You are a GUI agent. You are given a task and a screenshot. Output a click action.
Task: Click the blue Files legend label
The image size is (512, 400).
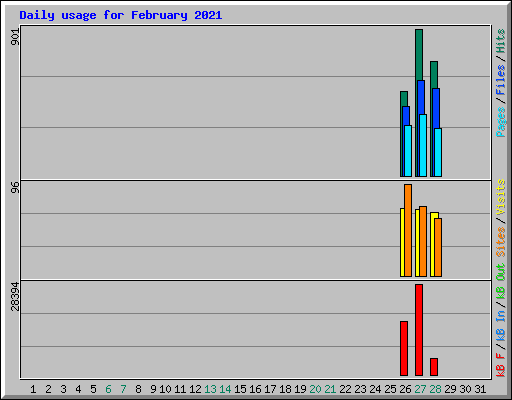(500, 80)
